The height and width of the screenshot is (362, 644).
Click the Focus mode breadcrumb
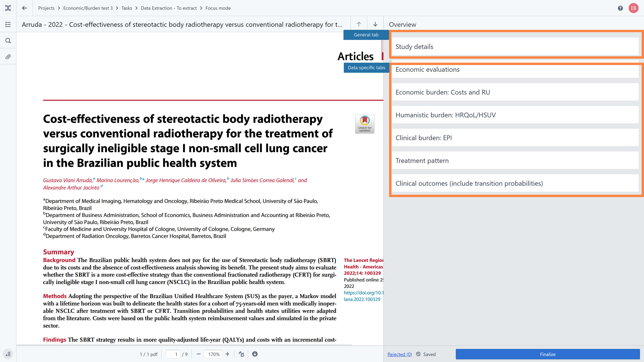coord(218,8)
